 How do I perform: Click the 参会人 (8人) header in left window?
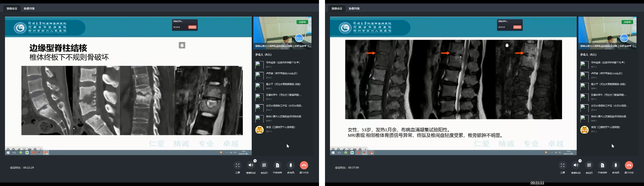[263, 55]
